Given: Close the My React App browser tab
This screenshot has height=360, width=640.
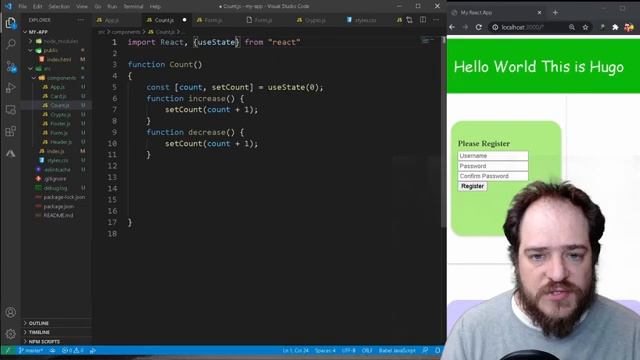Looking at the screenshot, I should 539,13.
